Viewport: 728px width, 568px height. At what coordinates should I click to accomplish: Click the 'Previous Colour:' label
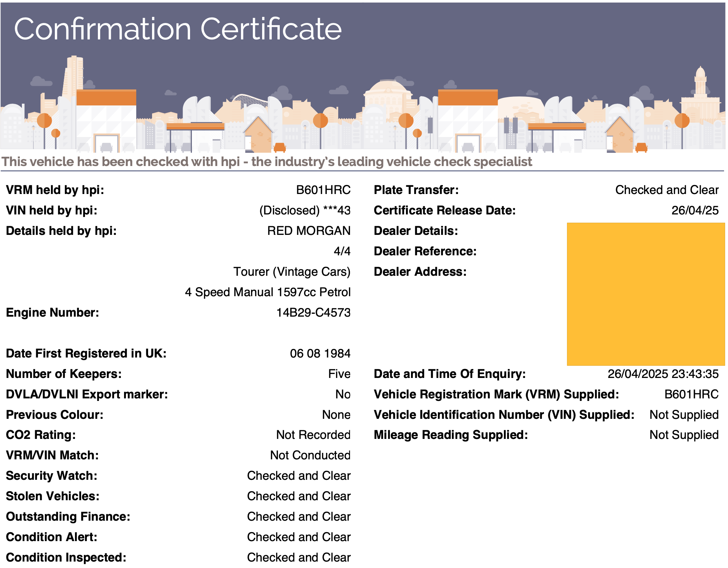click(x=55, y=415)
